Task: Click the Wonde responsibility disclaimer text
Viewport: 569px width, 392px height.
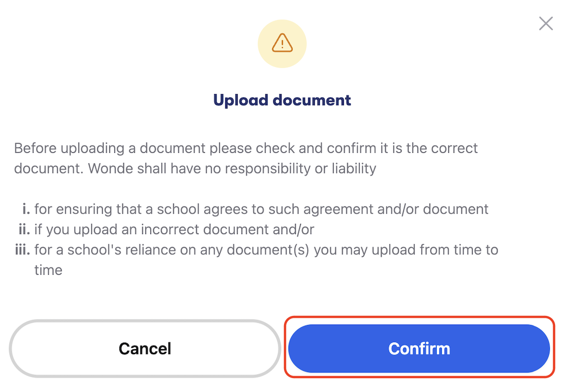Action: pos(245,158)
